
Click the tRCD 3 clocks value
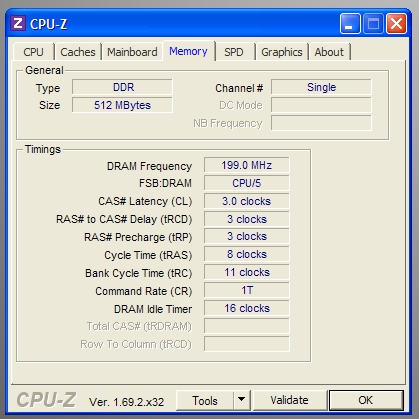[x=247, y=219]
